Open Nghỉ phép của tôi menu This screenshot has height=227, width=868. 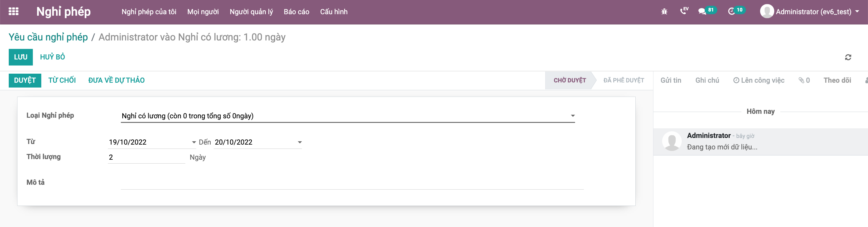coord(149,12)
